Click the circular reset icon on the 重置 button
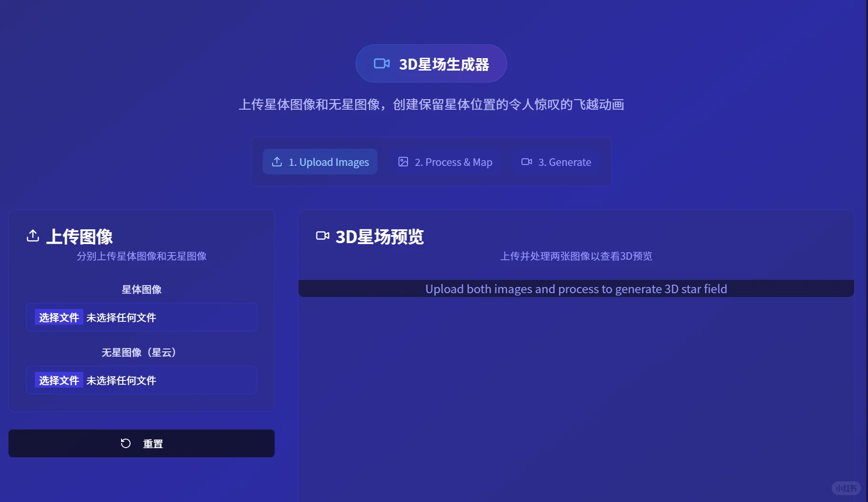 coord(125,443)
